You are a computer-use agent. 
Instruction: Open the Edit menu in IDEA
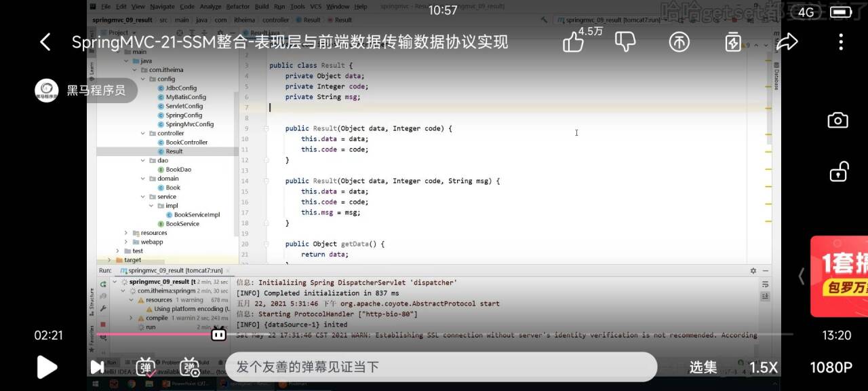pyautogui.click(x=120, y=6)
